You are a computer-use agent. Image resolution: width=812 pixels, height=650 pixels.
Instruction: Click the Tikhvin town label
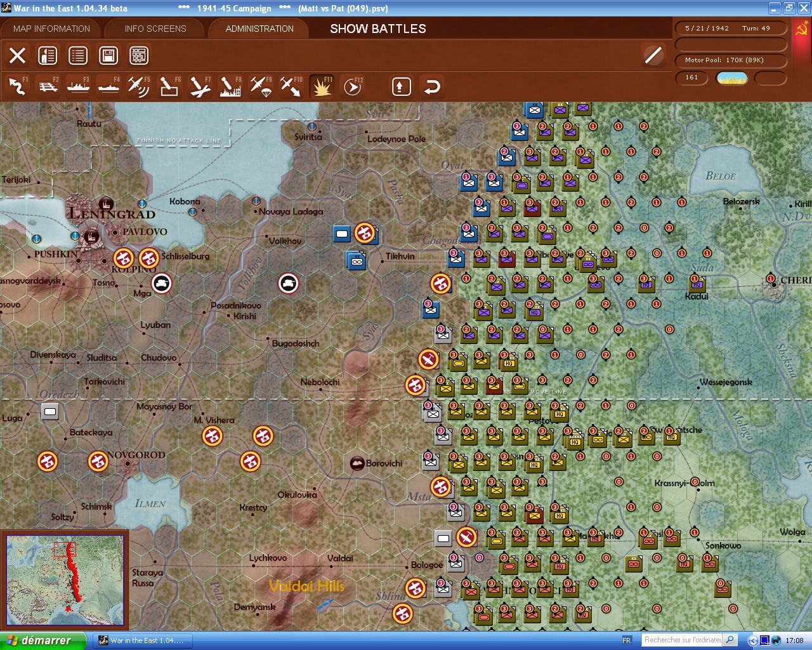400,256
